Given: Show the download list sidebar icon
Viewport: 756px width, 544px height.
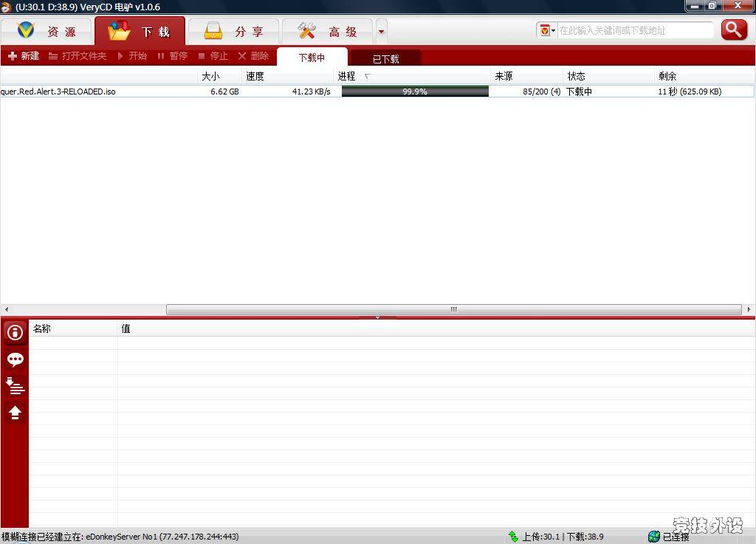Looking at the screenshot, I should point(15,386).
